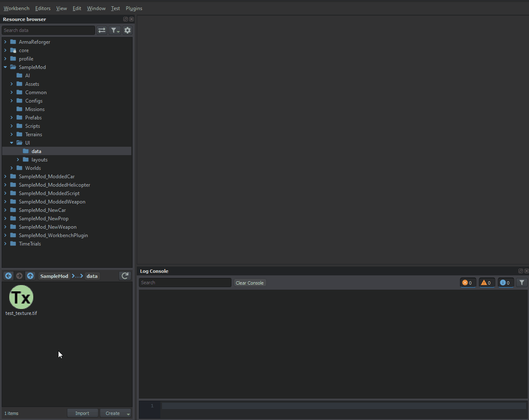Open Resource browser settings gear
The height and width of the screenshot is (420, 529).
[128, 30]
